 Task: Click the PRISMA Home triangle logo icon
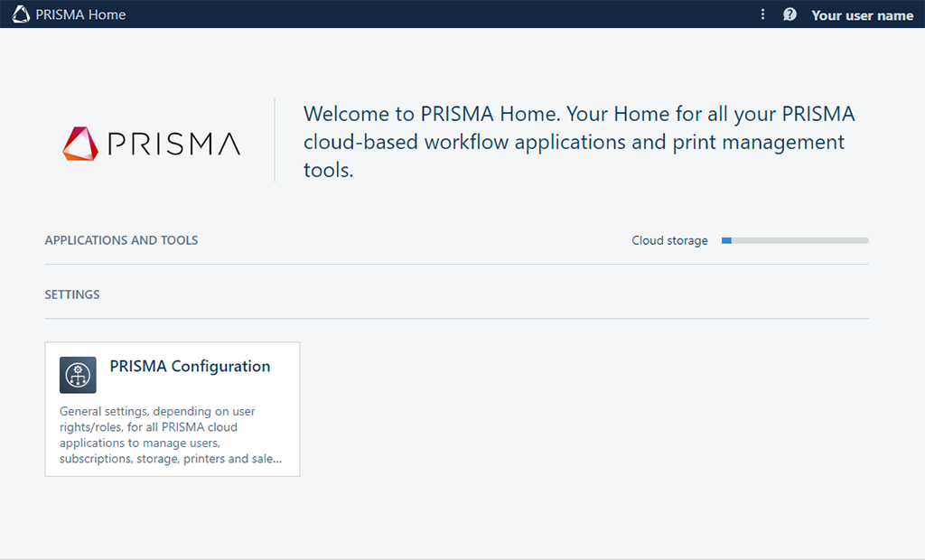click(21, 14)
